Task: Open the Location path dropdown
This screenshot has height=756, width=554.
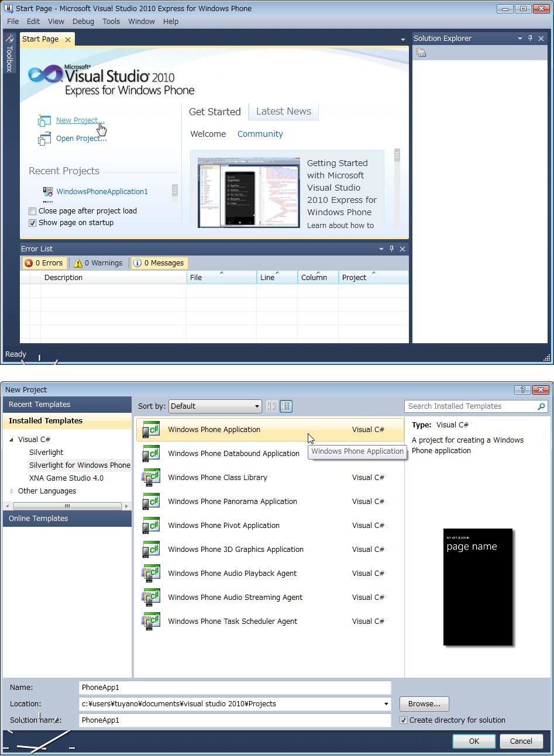Action: [386, 704]
